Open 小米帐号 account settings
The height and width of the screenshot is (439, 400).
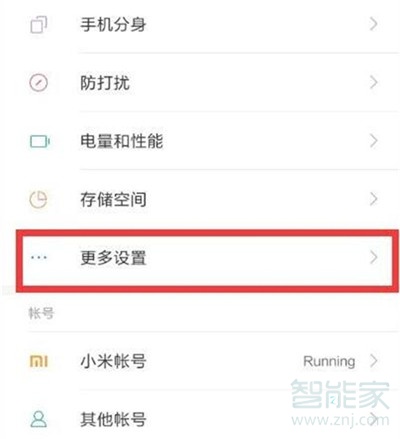tap(200, 361)
